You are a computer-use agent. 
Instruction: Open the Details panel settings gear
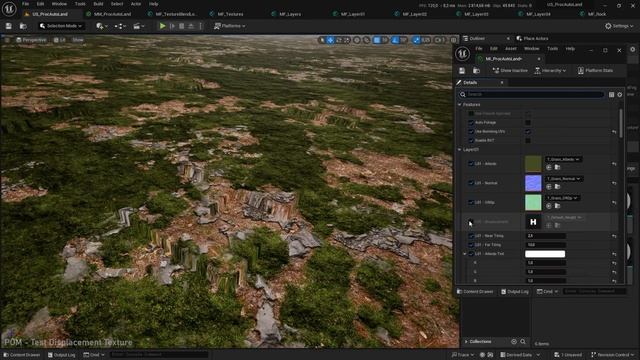pos(620,95)
